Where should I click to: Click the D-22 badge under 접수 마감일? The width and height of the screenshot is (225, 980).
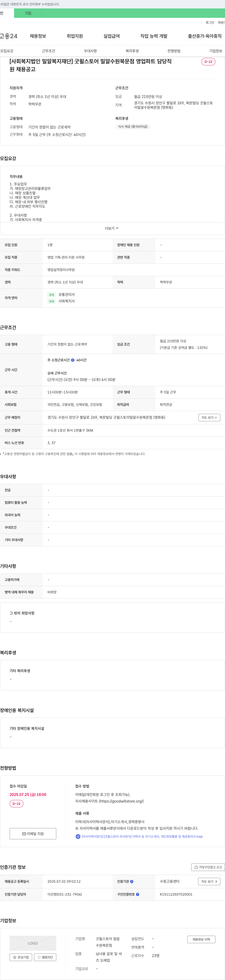coord(16,804)
